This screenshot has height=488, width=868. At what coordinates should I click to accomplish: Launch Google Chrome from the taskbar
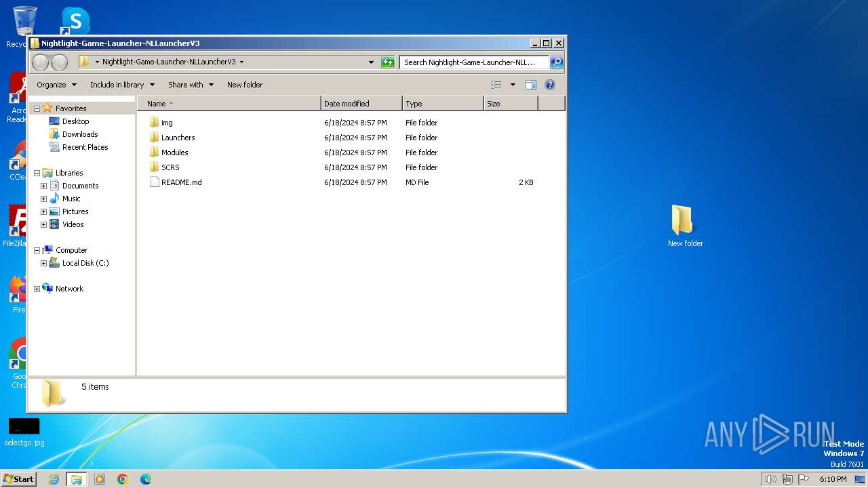pyautogui.click(x=123, y=479)
